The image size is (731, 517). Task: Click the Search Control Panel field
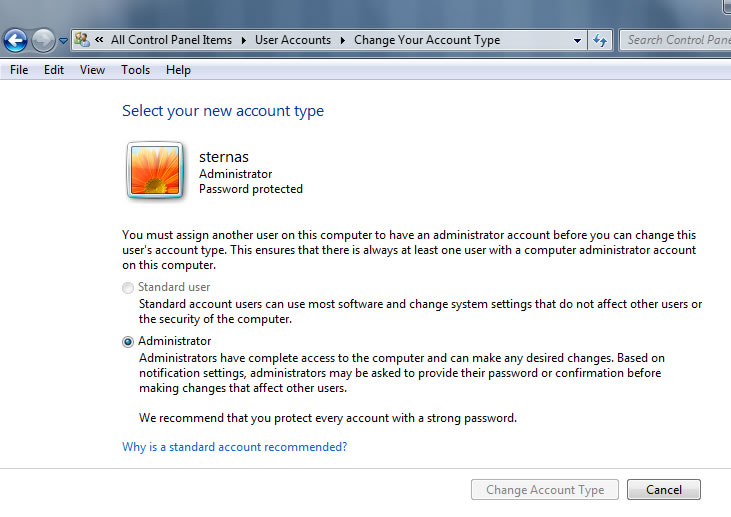(x=675, y=40)
